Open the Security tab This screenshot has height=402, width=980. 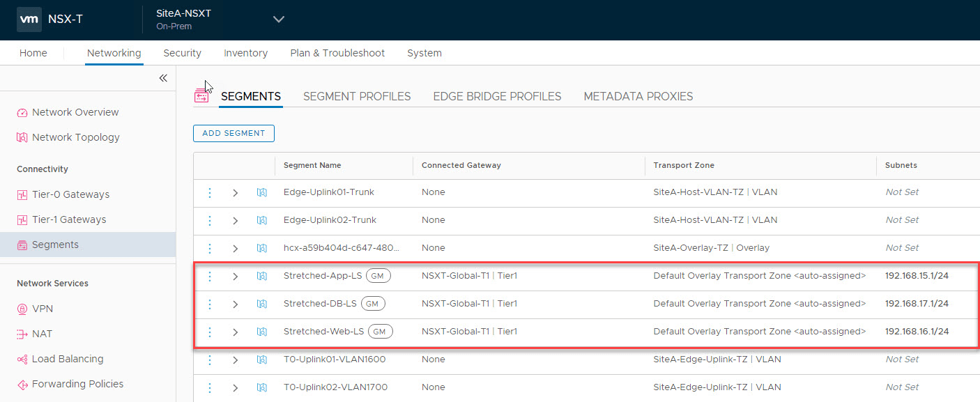182,53
